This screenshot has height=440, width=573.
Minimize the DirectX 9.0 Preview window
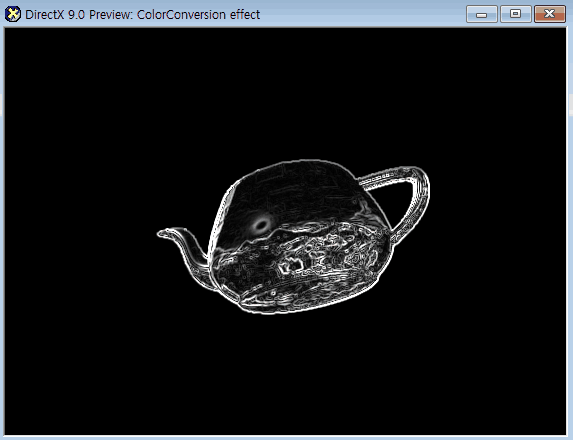(482, 14)
